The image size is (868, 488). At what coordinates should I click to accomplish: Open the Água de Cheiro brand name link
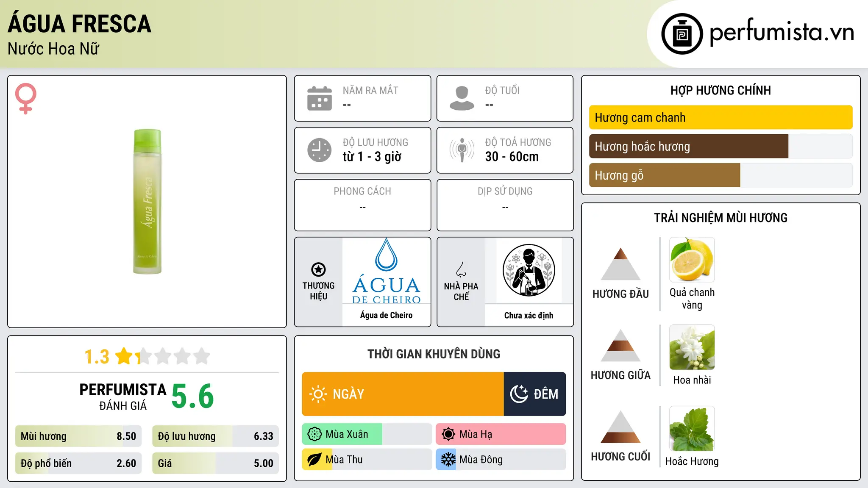pos(386,315)
